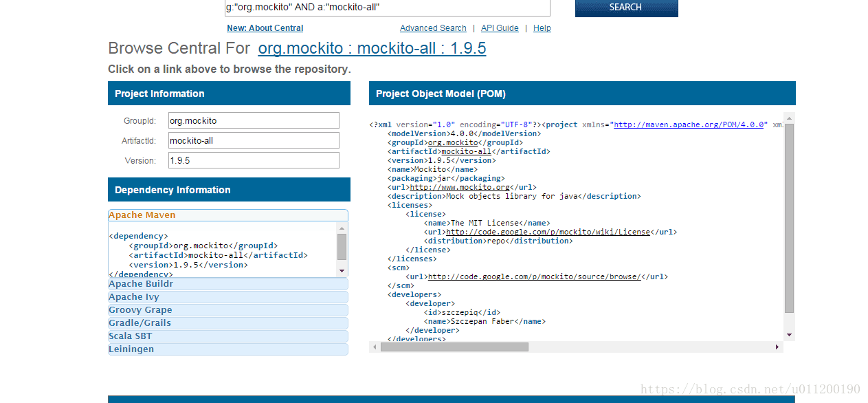Click the Maven dependency snippet scroll-up arrow
The width and height of the screenshot is (868, 403).
[342, 228]
